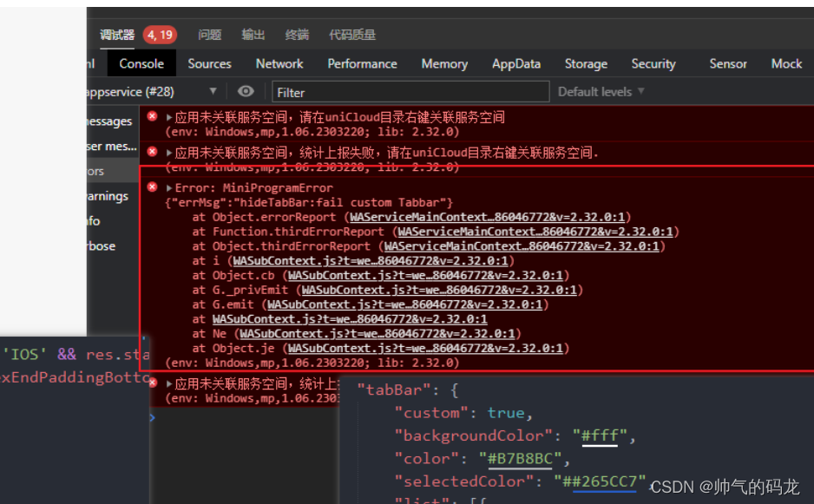814x504 pixels.
Task: Expand last 应用未关联服务空间 error at bottom
Action: click(x=169, y=384)
